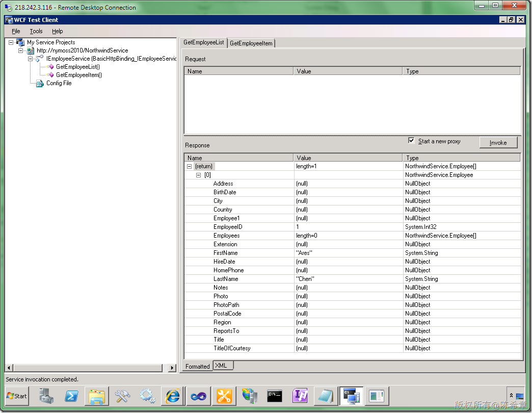
Task: Collapse the (return) row in Response grid
Action: pyautogui.click(x=190, y=166)
